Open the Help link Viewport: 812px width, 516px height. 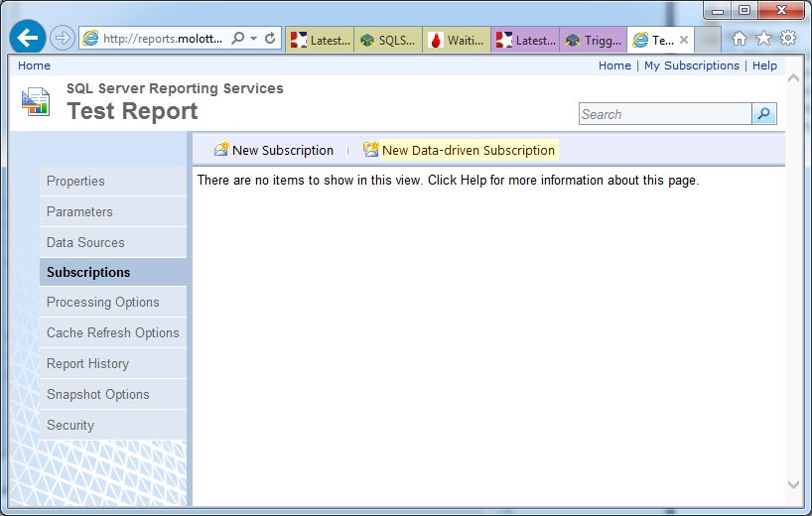coord(765,65)
